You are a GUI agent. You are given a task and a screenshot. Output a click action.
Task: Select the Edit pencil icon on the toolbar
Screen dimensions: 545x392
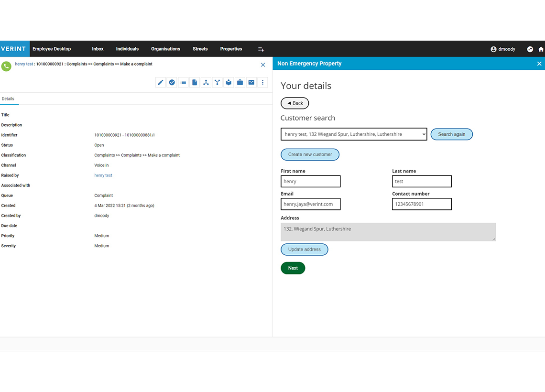(x=160, y=82)
